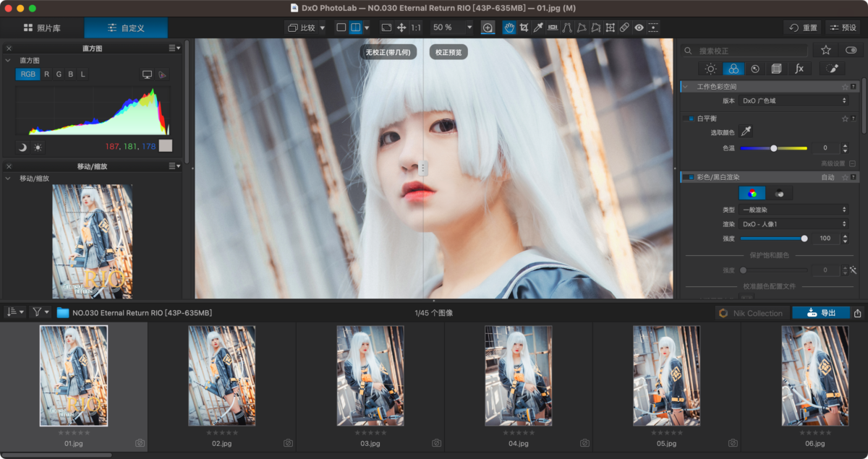Select color rendering mode button
868x459 pixels.
pyautogui.click(x=752, y=193)
